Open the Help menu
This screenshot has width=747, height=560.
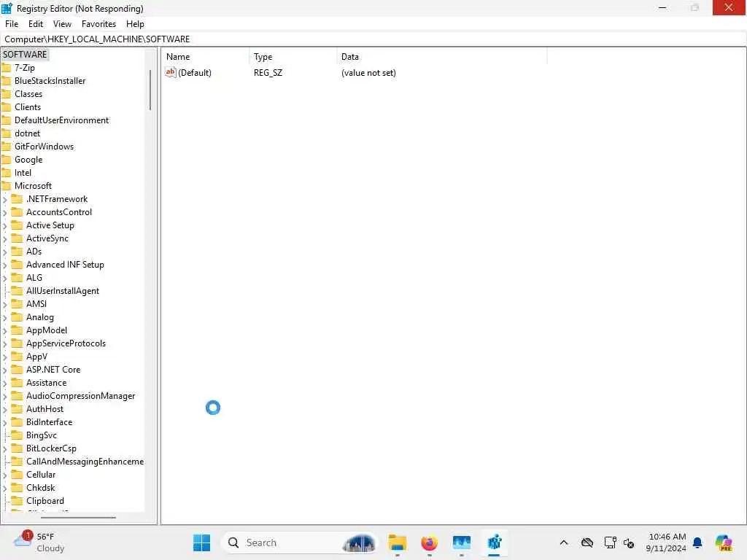pos(135,24)
